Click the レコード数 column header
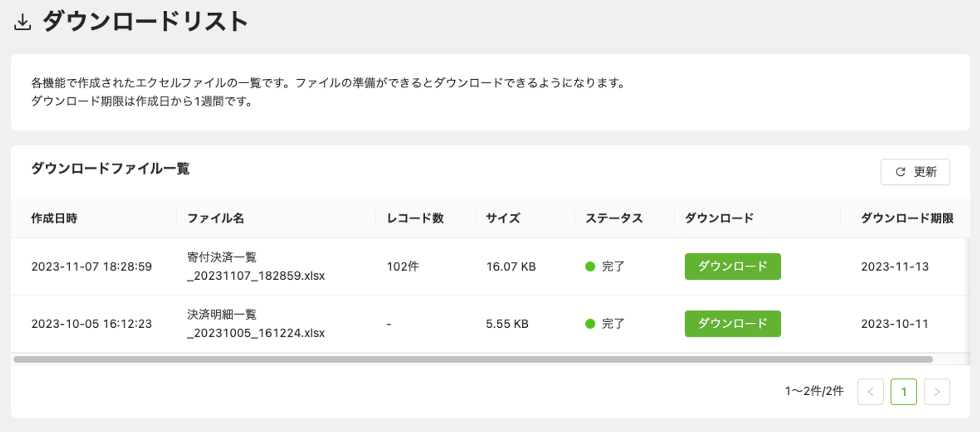The width and height of the screenshot is (980, 432). click(x=415, y=218)
